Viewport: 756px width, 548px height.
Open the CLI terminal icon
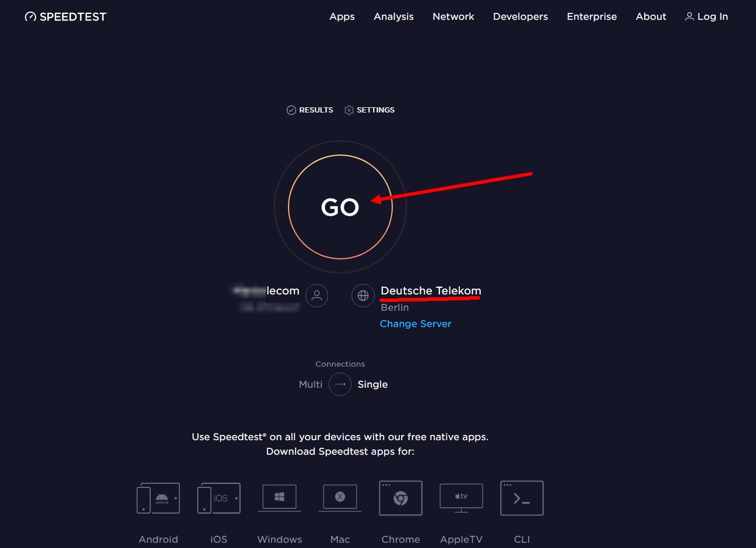click(x=522, y=498)
